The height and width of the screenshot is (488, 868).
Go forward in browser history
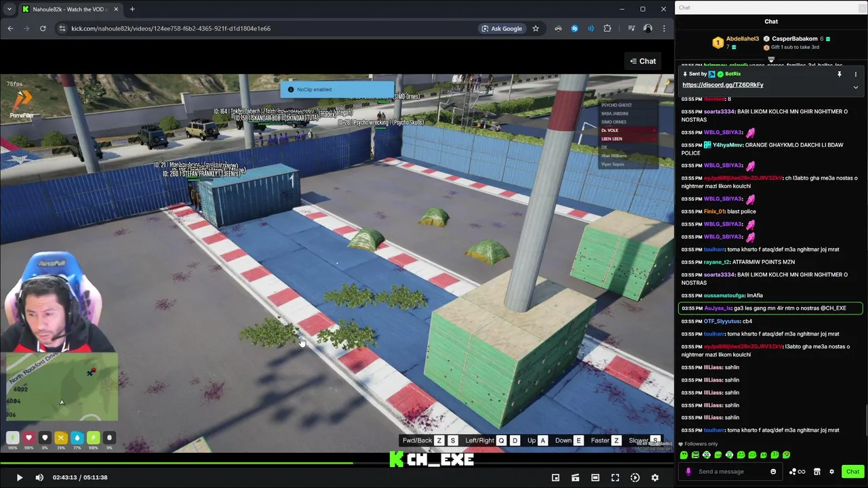26,28
